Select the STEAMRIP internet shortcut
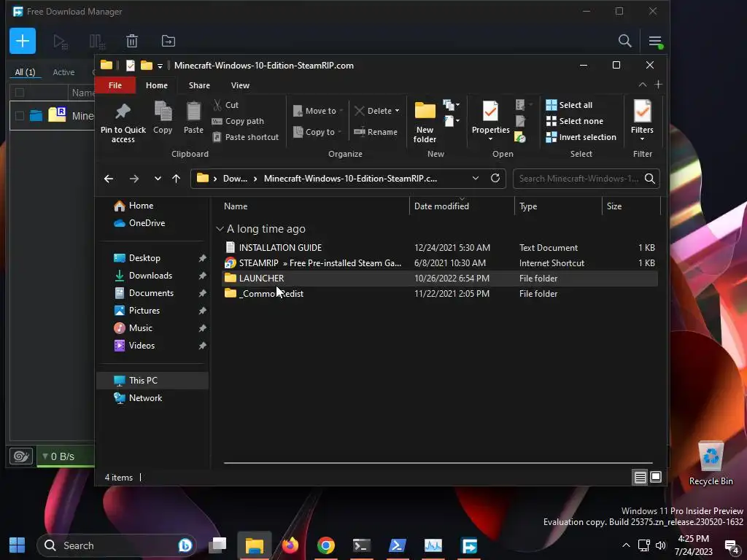The height and width of the screenshot is (560, 747). 440,262
